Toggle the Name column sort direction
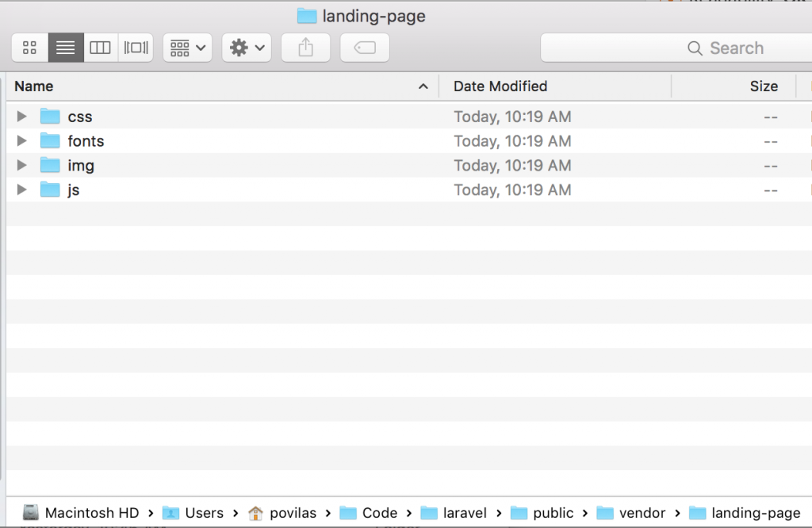812x528 pixels. tap(34, 86)
